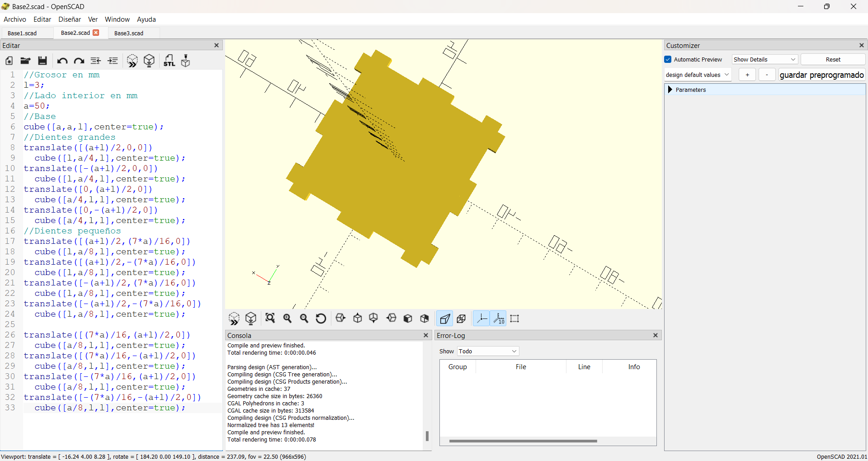Image resolution: width=868 pixels, height=461 pixels.
Task: Click the Error-Log horizontal scrollbar
Action: click(x=523, y=441)
